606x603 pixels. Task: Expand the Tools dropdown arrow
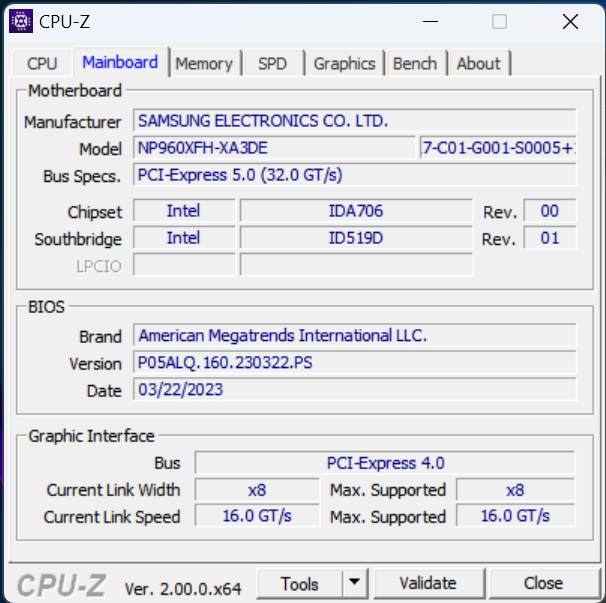coord(354,584)
